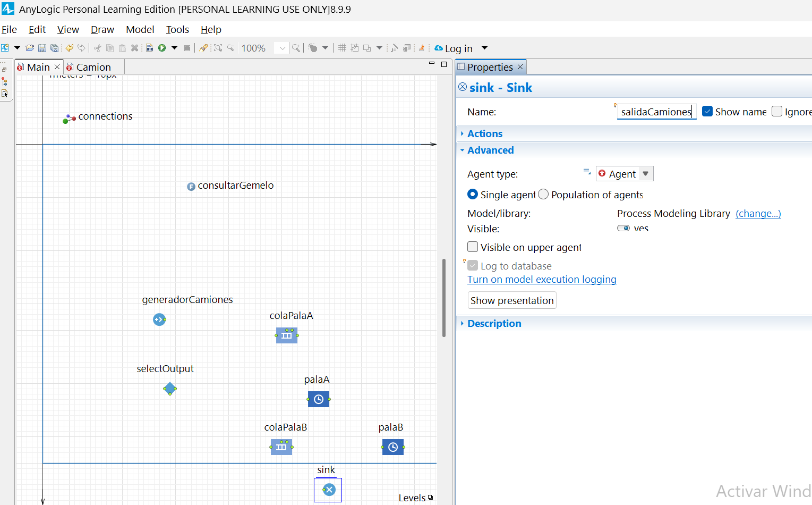Screen dimensions: 812x505
Task: Check the Ignore checkbox
Action: coord(777,111)
